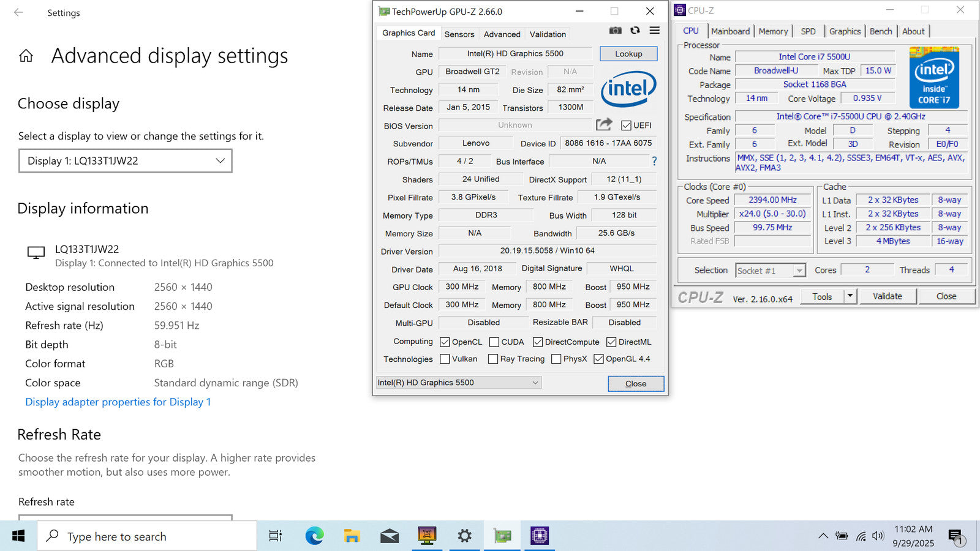The image size is (980, 551).
Task: Click the Lookup button
Action: point(628,54)
